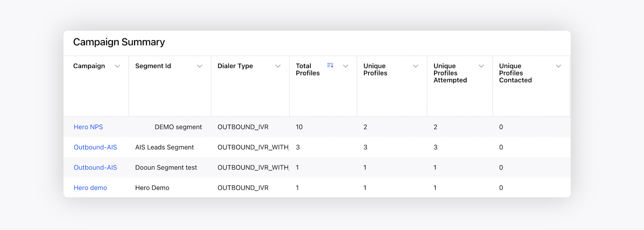Click the sort icon in Total Profiles header
The height and width of the screenshot is (230, 644).
[x=330, y=66]
